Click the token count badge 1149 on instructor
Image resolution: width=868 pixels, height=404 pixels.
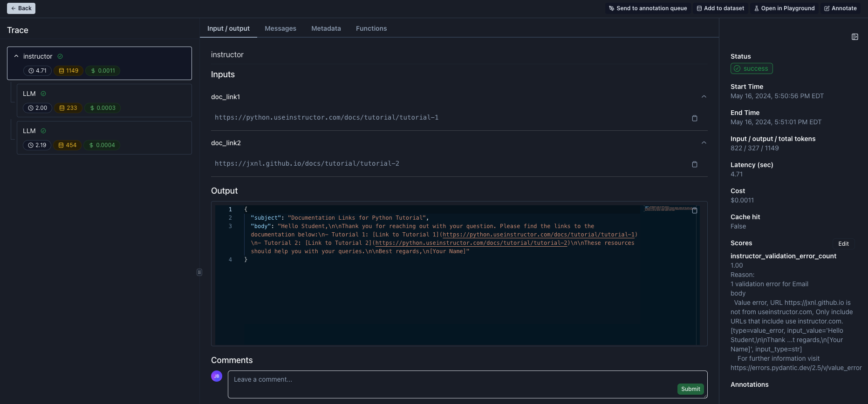68,71
